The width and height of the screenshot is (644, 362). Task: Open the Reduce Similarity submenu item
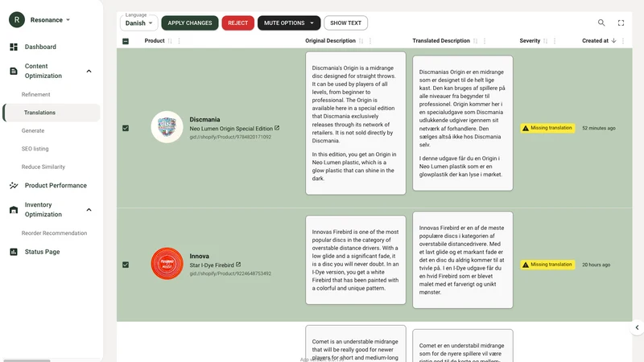pyautogui.click(x=43, y=167)
